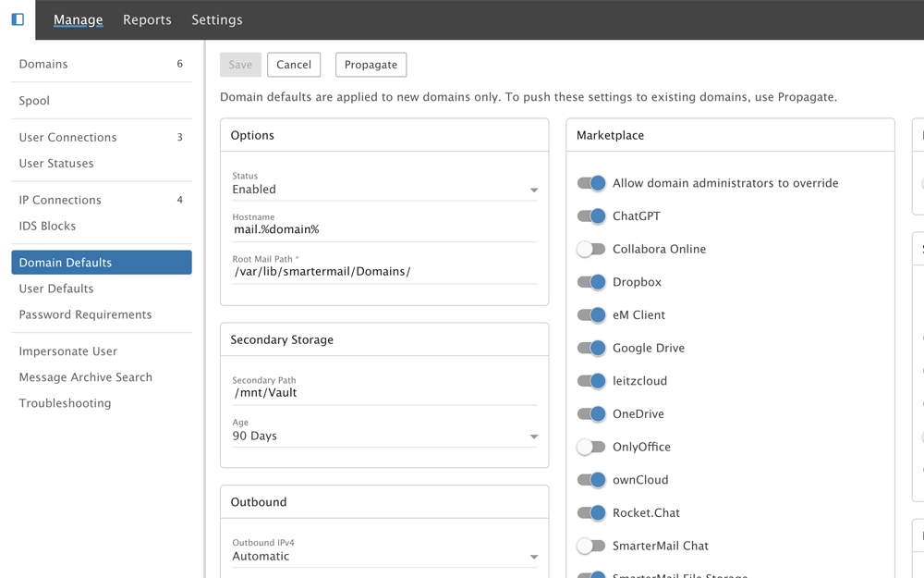Open the Spool section

coord(102,100)
